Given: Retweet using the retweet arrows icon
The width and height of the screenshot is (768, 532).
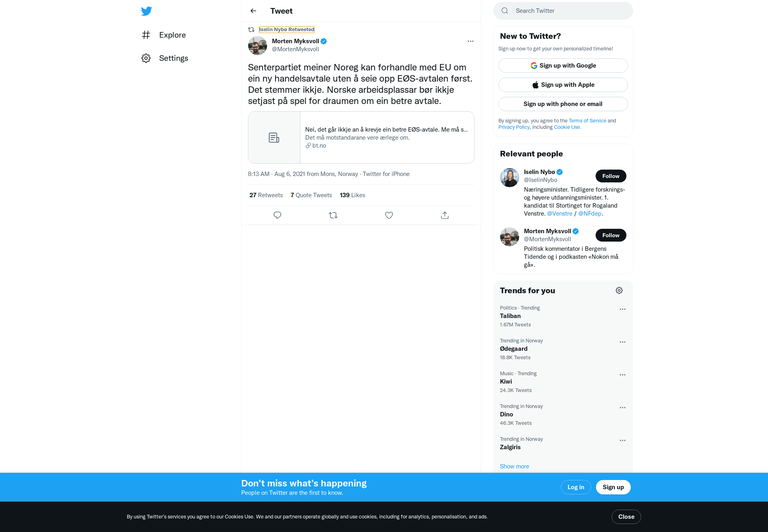Looking at the screenshot, I should click(x=333, y=215).
